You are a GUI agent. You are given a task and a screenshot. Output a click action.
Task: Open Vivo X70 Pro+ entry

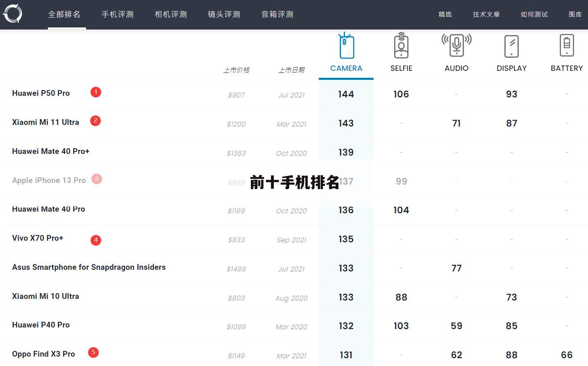click(x=38, y=238)
